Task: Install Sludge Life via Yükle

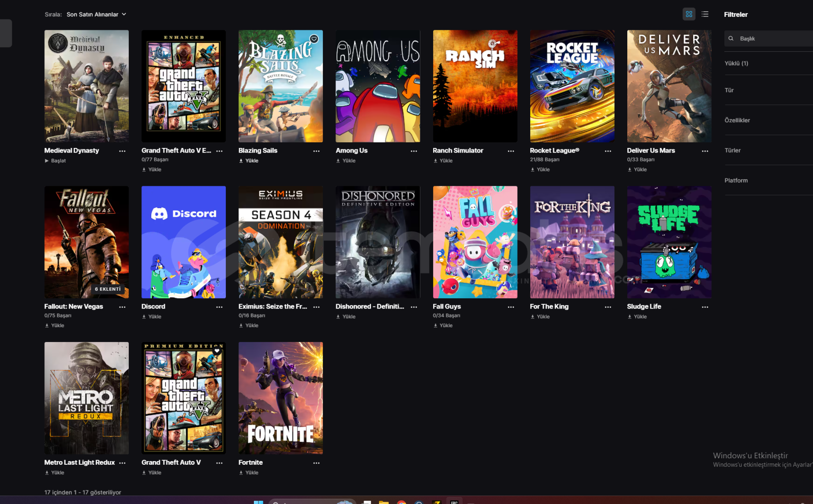Action: tap(637, 317)
